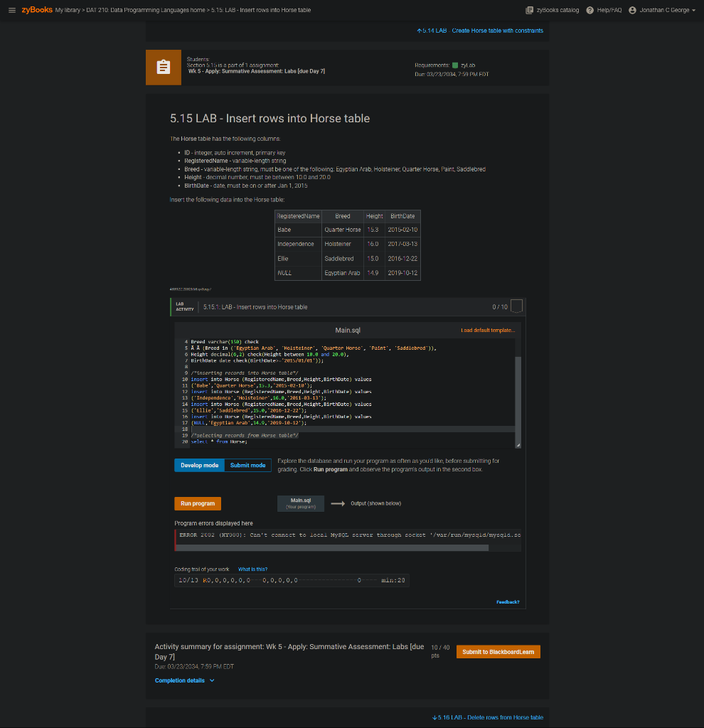Expand Completion details

(x=180, y=680)
